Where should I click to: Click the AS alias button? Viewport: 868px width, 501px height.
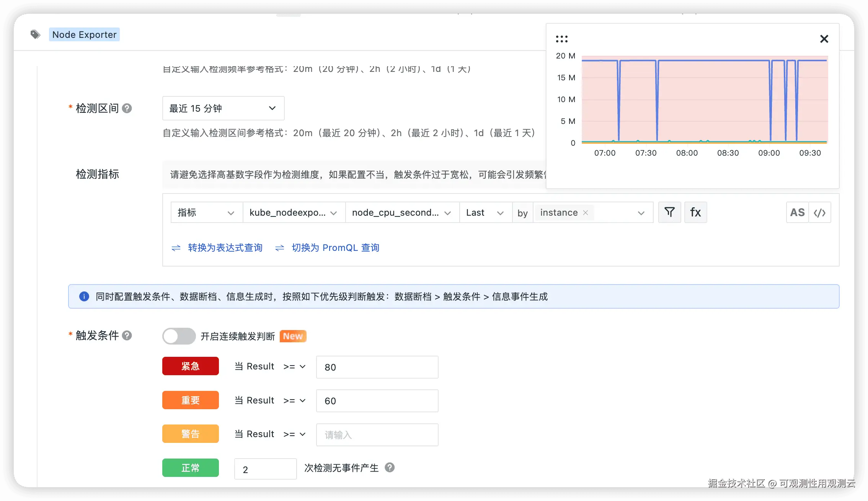[798, 212]
